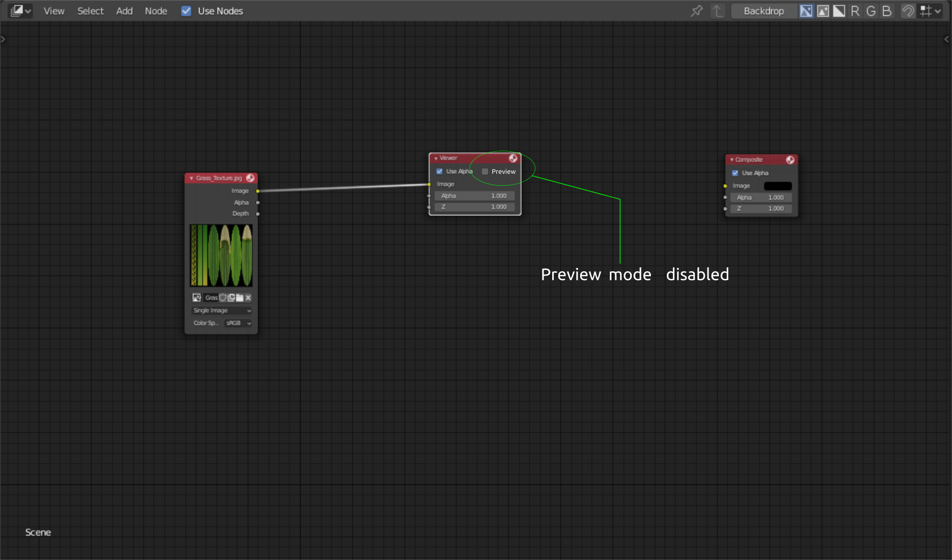The width and height of the screenshot is (952, 560).
Task: Uncheck Use Alpha on Viewer node
Action: pyautogui.click(x=439, y=172)
